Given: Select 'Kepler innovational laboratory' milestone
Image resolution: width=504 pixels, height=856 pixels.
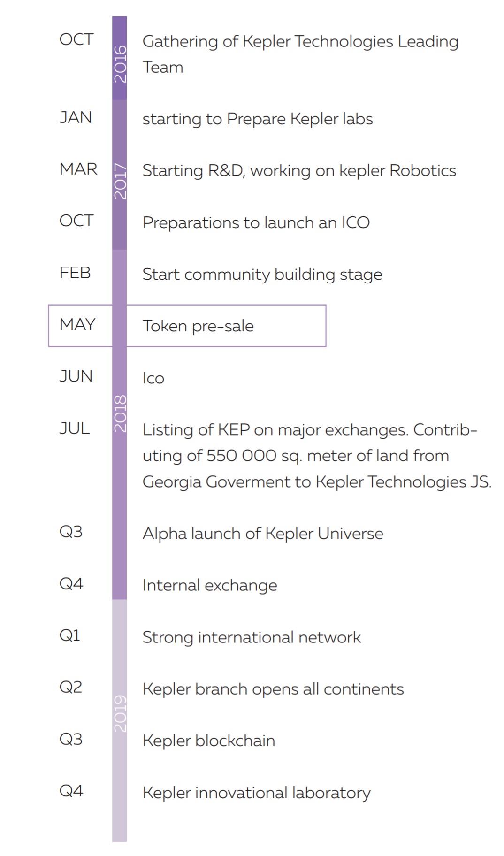Looking at the screenshot, I should (x=256, y=793).
